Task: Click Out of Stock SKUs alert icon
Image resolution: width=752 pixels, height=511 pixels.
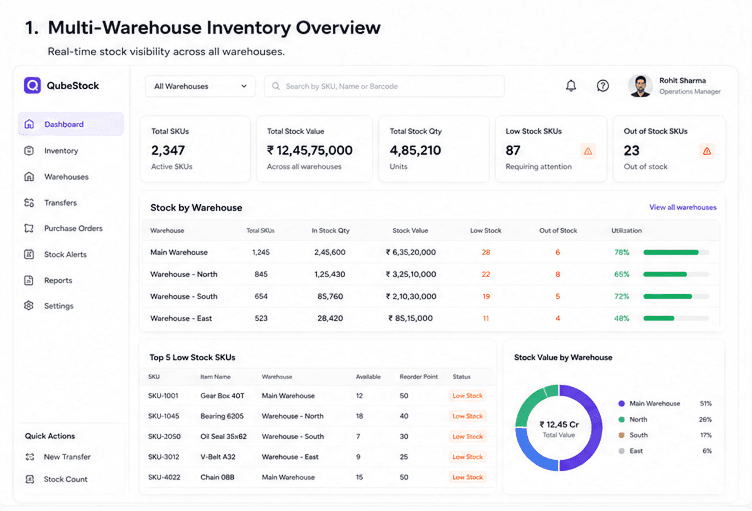Action: tap(707, 152)
